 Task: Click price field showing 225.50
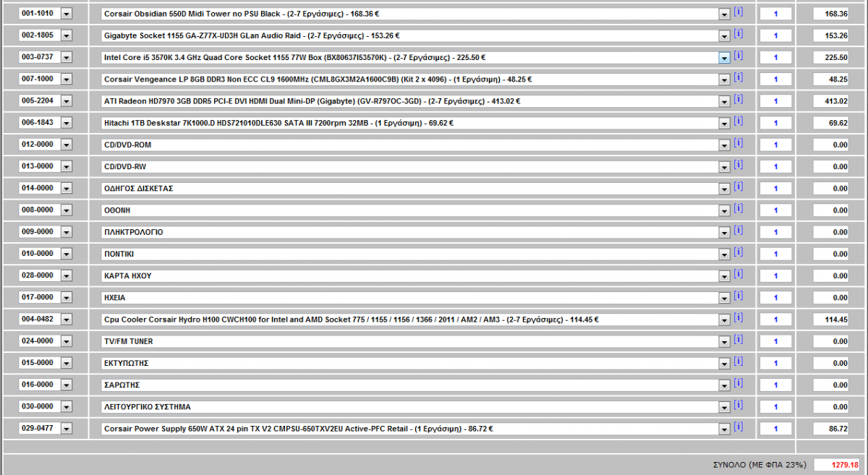point(831,57)
